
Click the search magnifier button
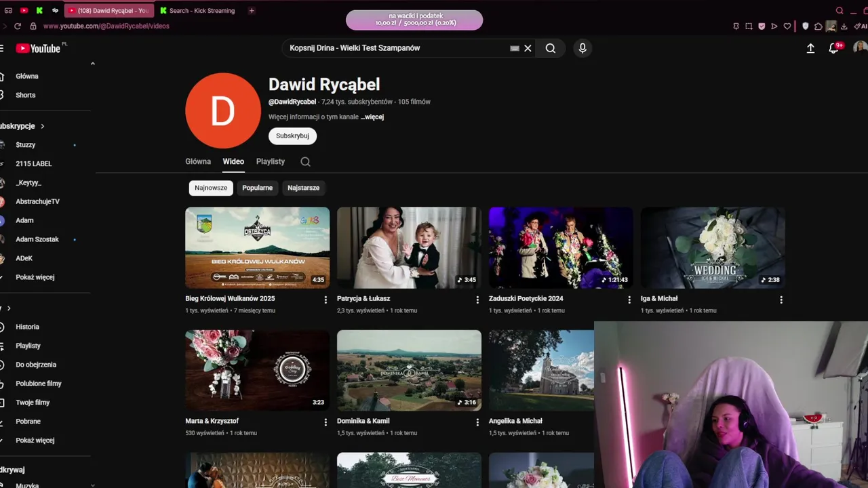click(x=551, y=48)
